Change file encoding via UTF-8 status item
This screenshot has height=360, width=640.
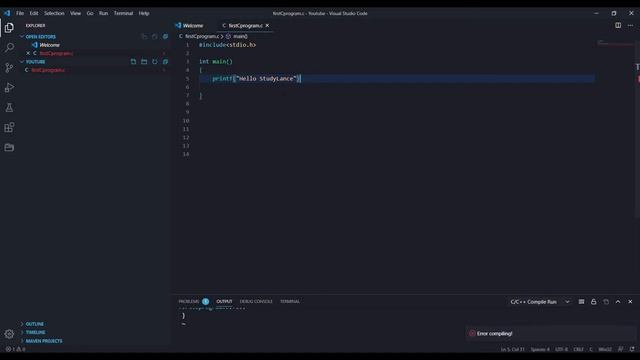(x=561, y=349)
